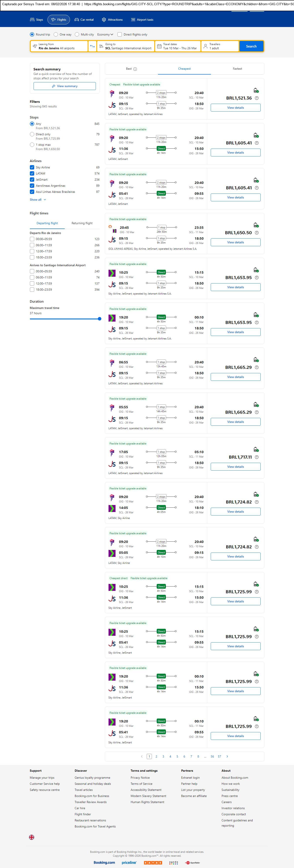
Task: Click the maximum travel time slider handle
Action: pyautogui.click(x=99, y=319)
